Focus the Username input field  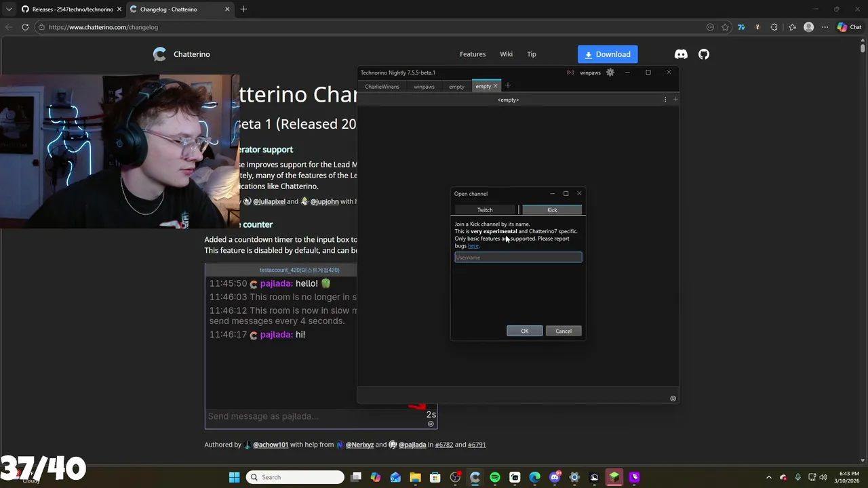point(518,258)
